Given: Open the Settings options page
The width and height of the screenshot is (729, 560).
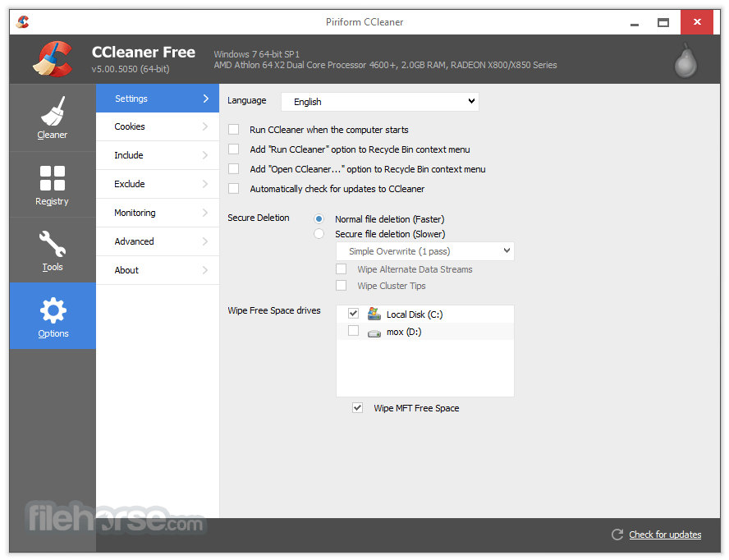Looking at the screenshot, I should point(158,99).
